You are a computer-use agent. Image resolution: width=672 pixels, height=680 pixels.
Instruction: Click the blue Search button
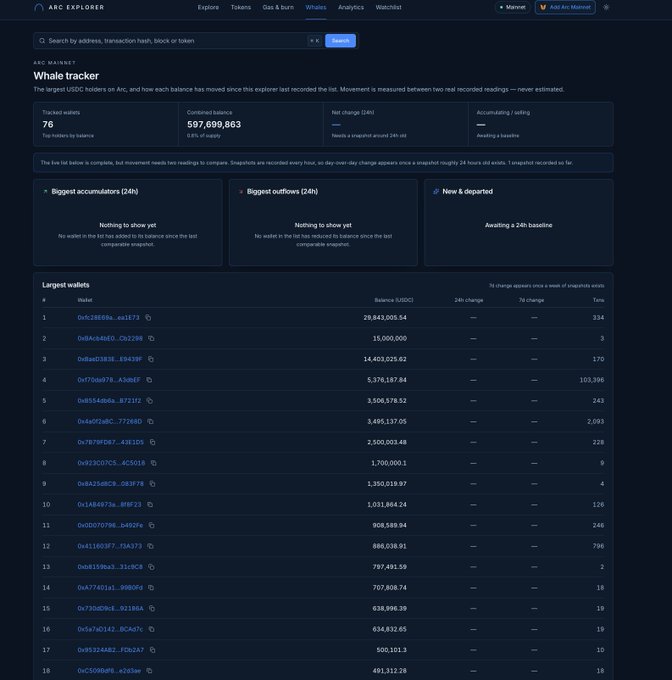point(340,41)
